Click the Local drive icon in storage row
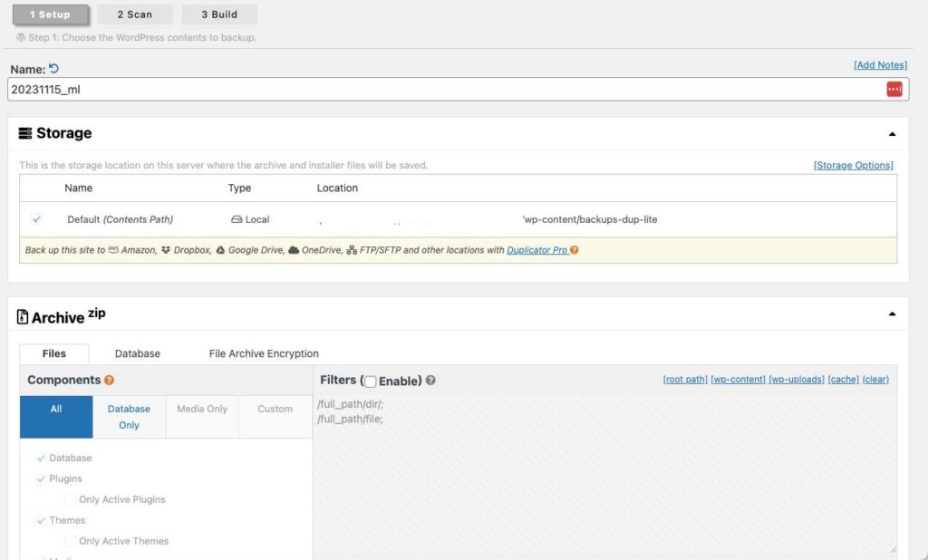 [237, 219]
